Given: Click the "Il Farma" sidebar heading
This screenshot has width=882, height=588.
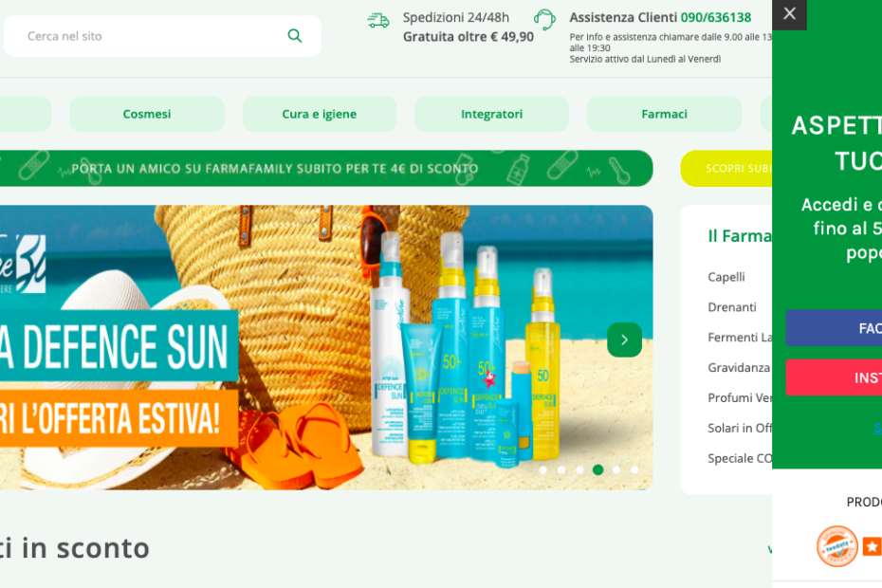Looking at the screenshot, I should click(x=740, y=236).
